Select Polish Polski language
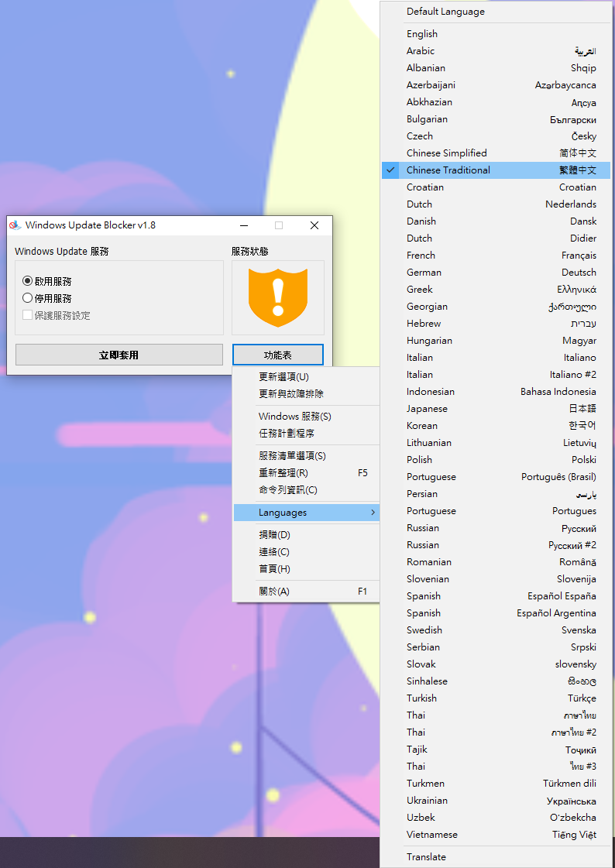The width and height of the screenshot is (615, 868). [x=496, y=460]
